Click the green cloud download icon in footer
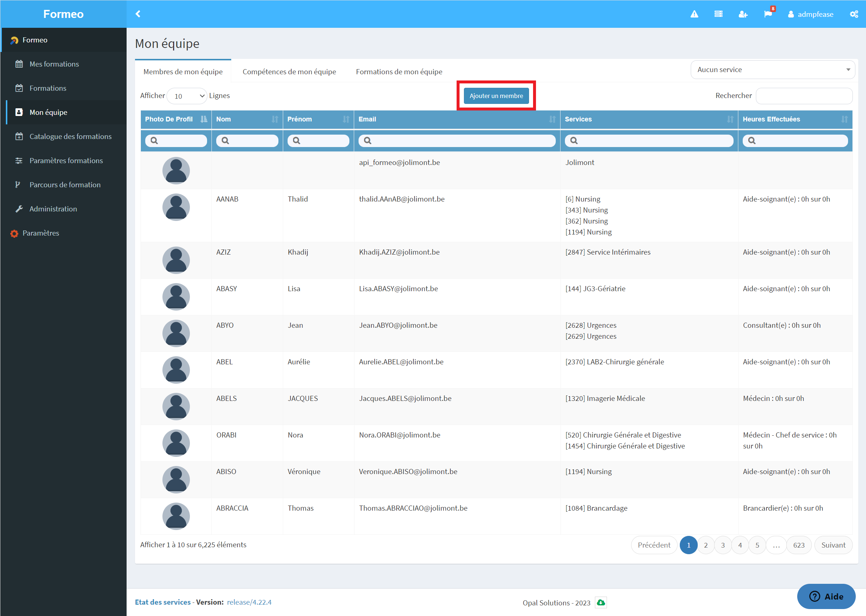The image size is (866, 616). coord(601,602)
